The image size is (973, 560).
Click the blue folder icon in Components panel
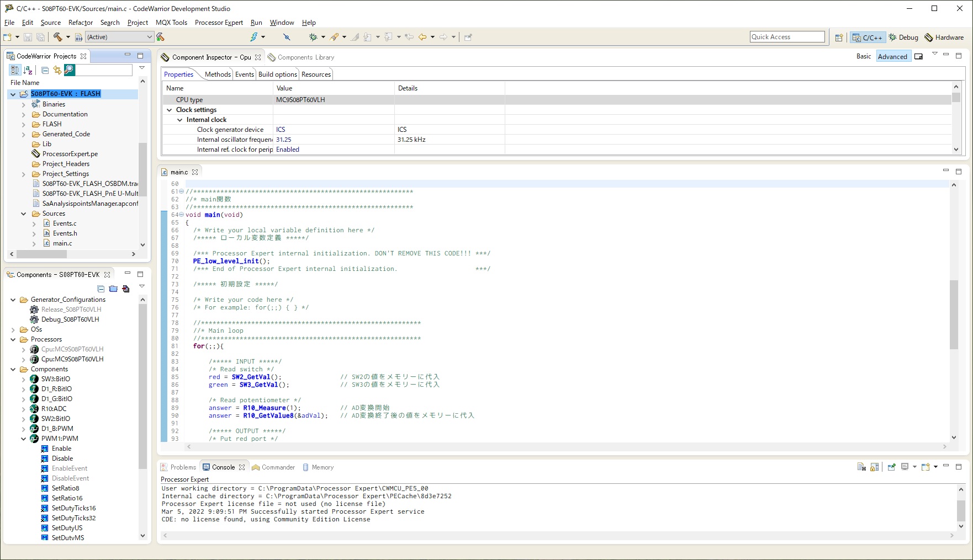point(113,289)
